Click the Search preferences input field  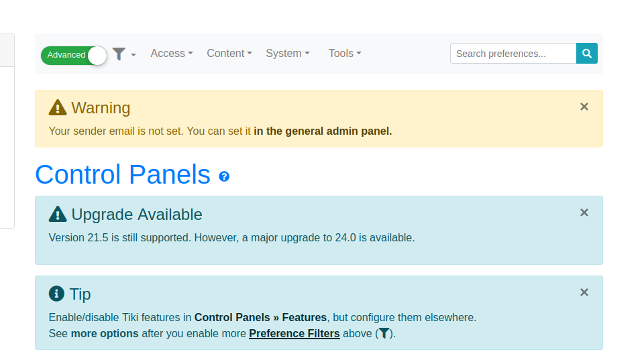pyautogui.click(x=513, y=54)
